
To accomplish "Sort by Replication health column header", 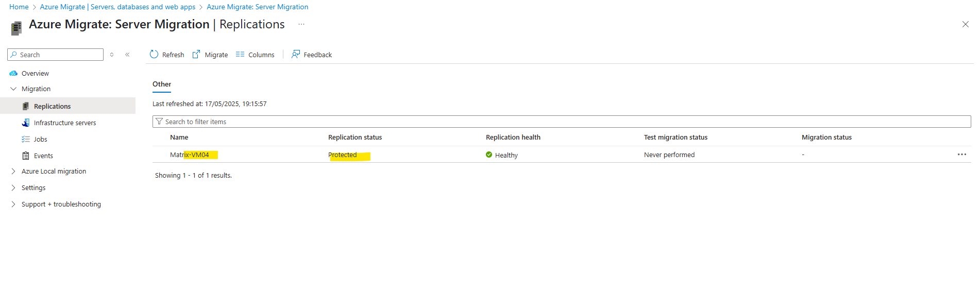I will (513, 137).
